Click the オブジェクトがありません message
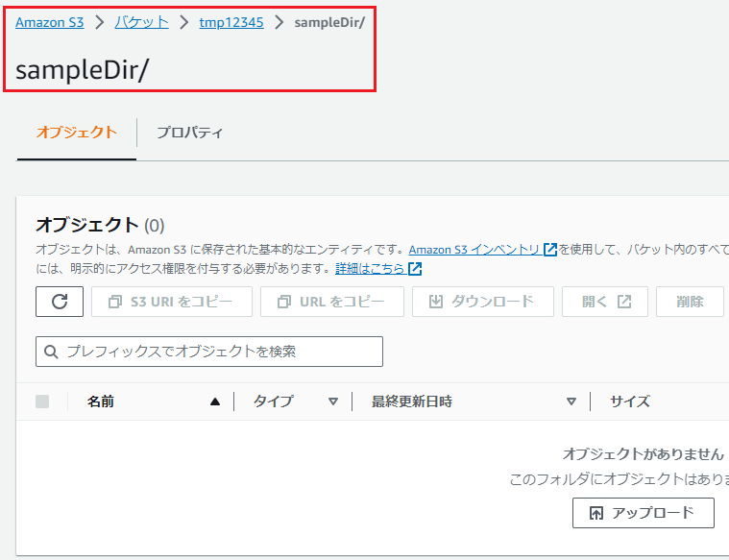The width and height of the screenshot is (729, 560). click(644, 454)
